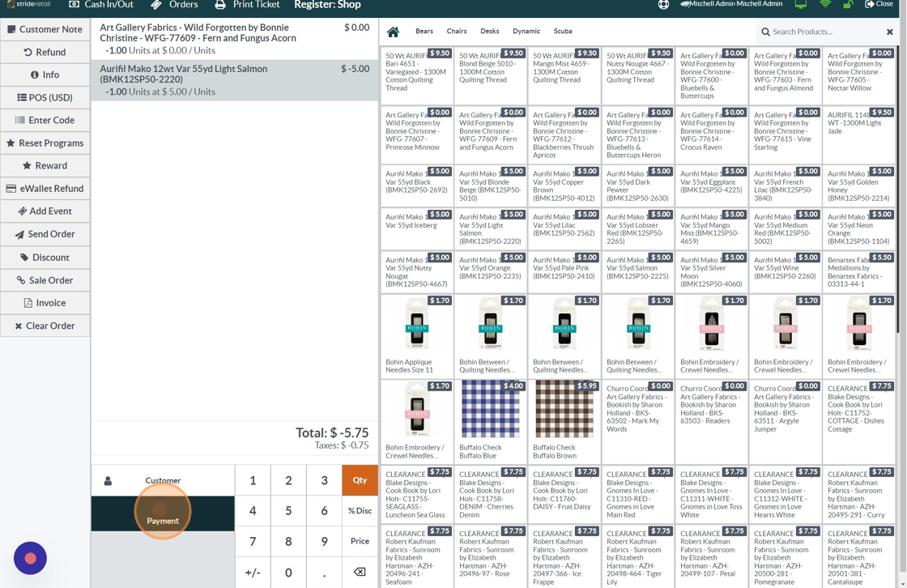Select Art Gallery Fabrics order line
The width and height of the screenshot is (907, 588).
coord(235,39)
